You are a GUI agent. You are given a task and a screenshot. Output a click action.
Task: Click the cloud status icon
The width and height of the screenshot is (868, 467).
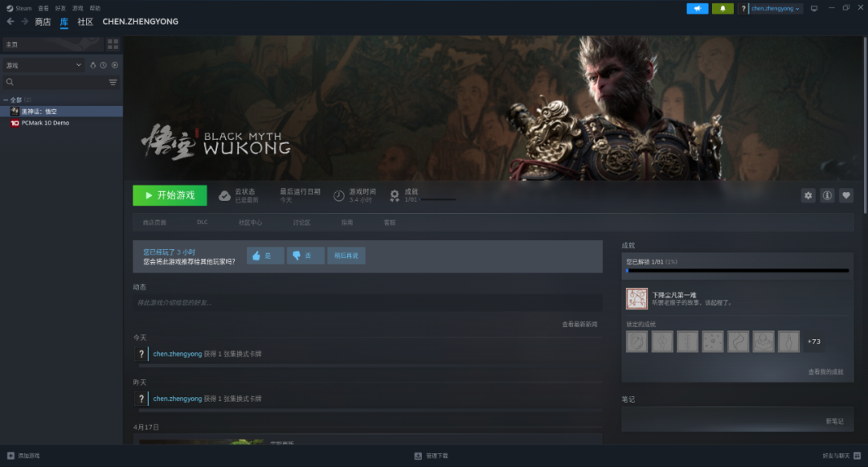click(224, 196)
